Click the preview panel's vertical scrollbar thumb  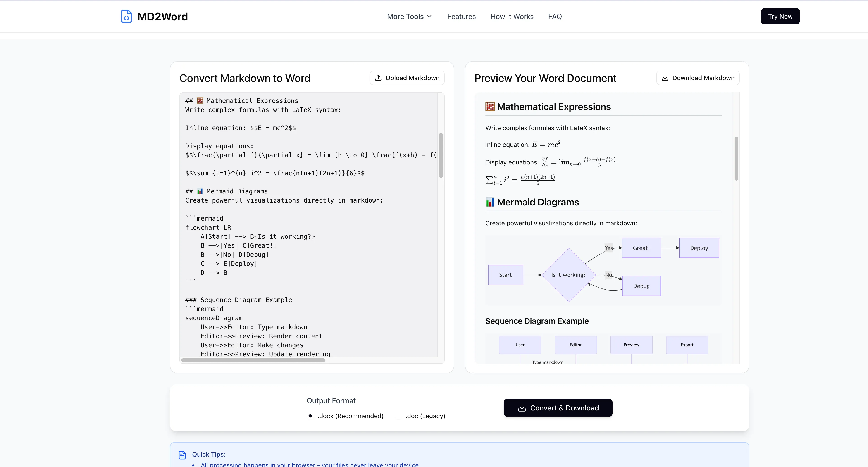click(x=736, y=158)
